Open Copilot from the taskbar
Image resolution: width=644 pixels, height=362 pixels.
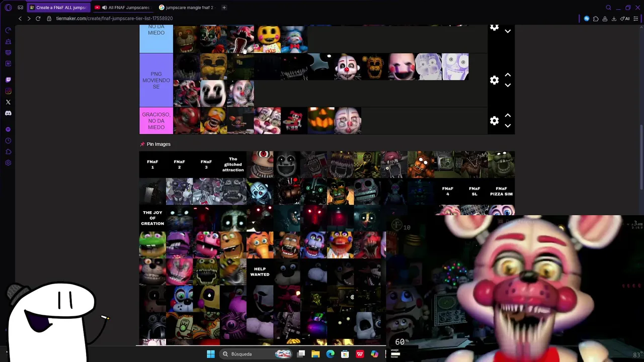click(x=374, y=354)
